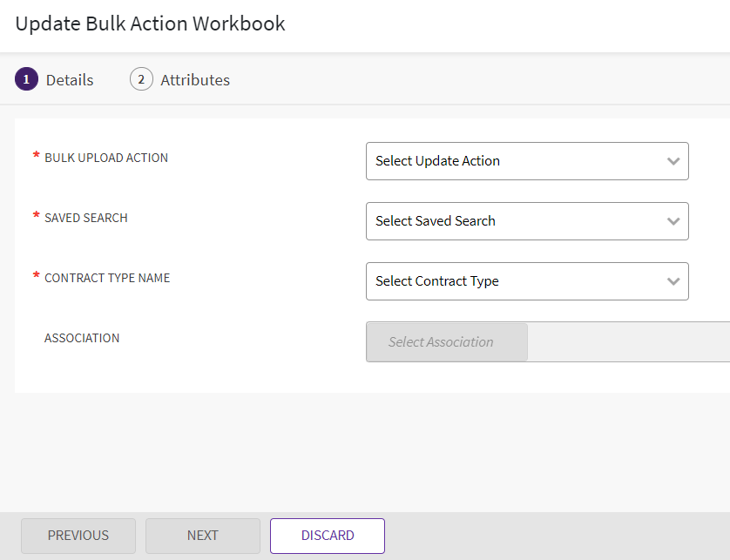Click the Update Bulk Action Workbook title

[151, 24]
